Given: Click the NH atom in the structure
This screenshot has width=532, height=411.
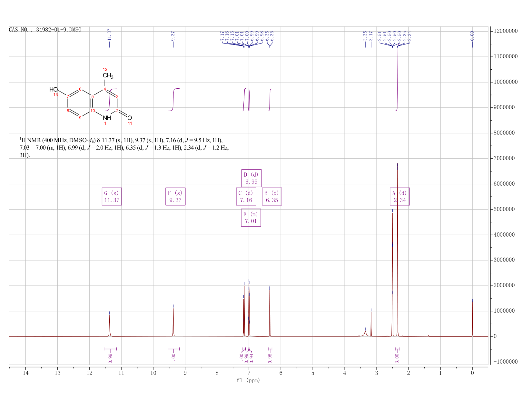Looking at the screenshot, I should [107, 118].
